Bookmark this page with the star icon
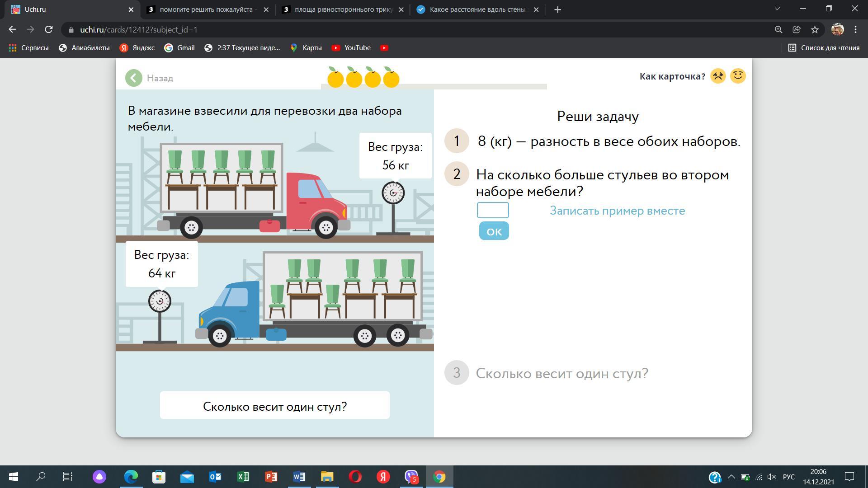 click(x=815, y=29)
